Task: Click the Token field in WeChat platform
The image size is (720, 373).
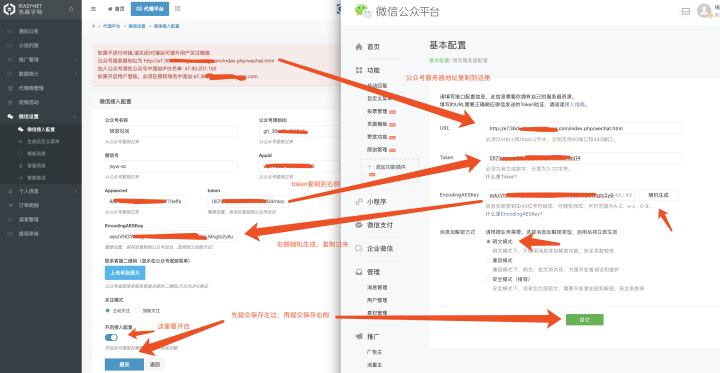Action: click(583, 158)
